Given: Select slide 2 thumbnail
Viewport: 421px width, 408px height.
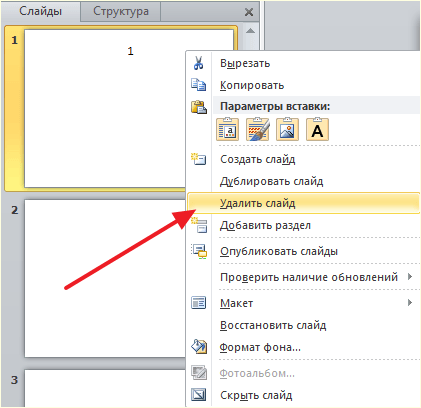Looking at the screenshot, I should coord(105,278).
